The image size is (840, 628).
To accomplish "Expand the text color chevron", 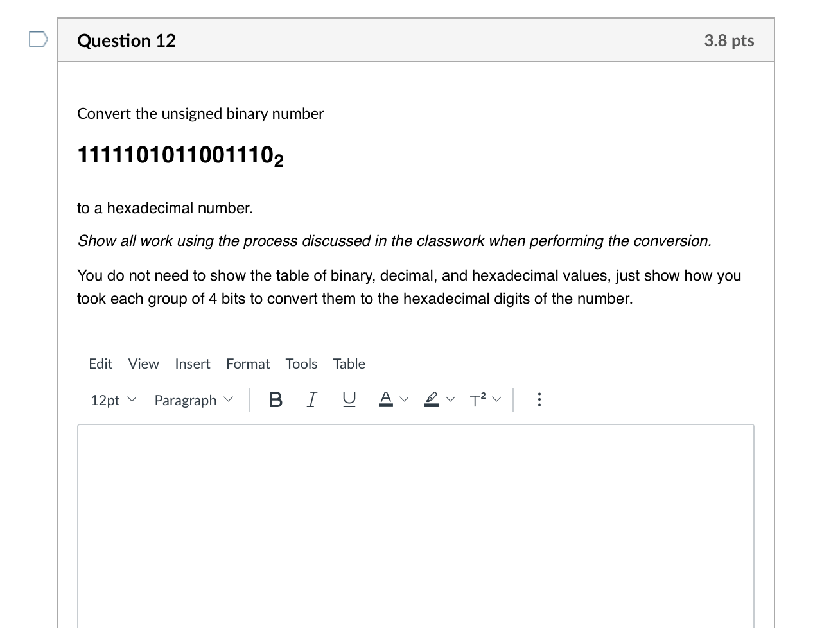I will pos(403,399).
